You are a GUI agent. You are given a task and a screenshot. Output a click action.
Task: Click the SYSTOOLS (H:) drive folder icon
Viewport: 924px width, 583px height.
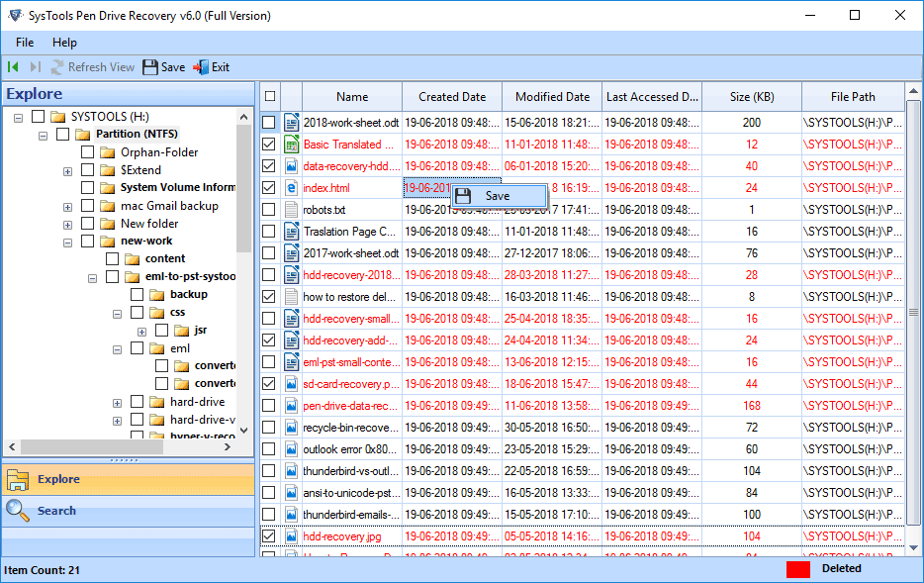click(x=58, y=117)
